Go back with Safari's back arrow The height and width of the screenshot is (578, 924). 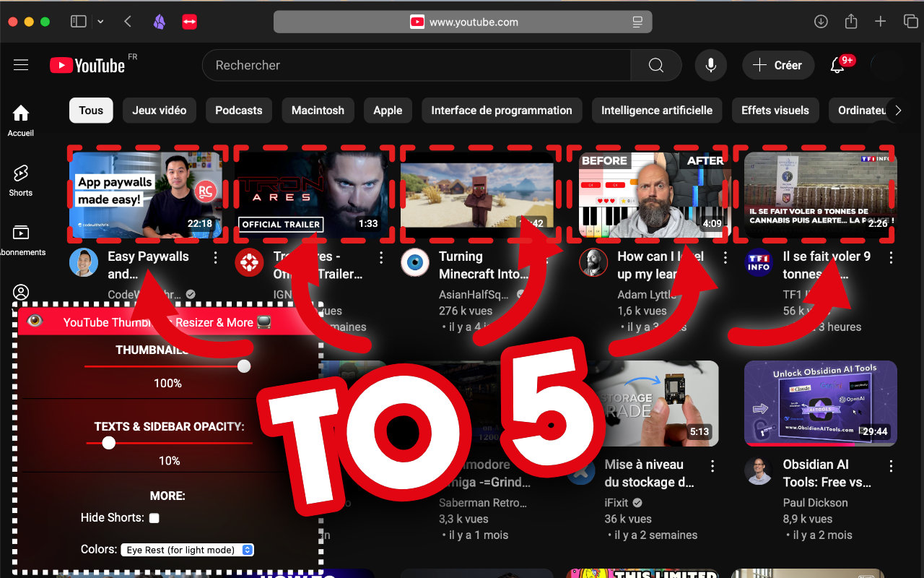128,22
